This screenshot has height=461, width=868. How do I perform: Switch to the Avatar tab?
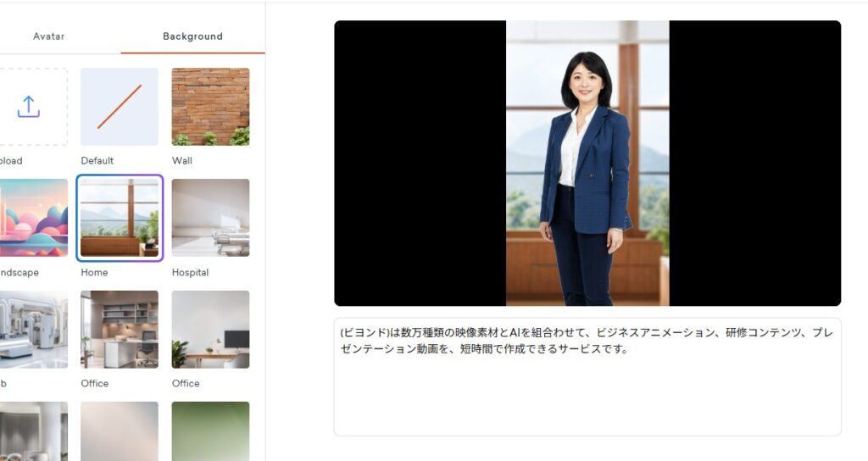pos(48,36)
